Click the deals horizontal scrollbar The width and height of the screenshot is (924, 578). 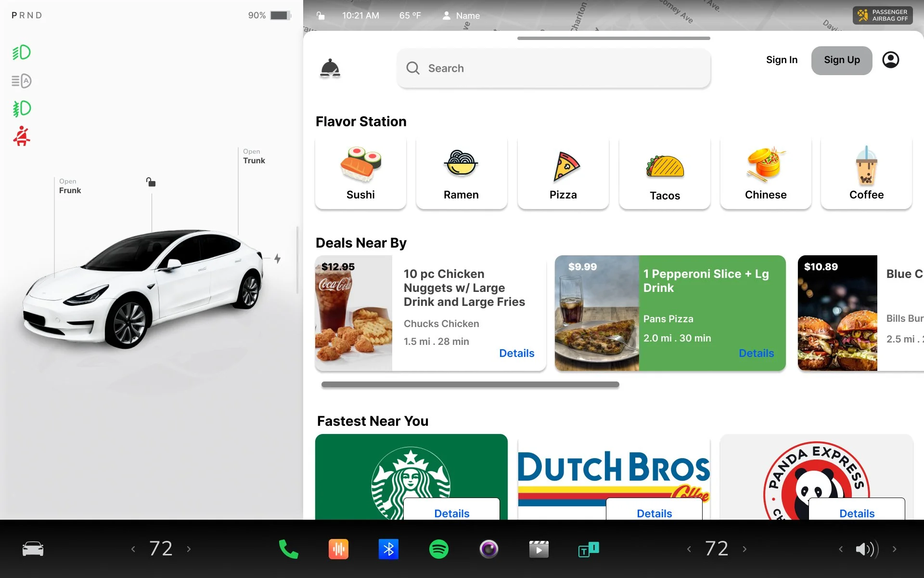tap(470, 384)
